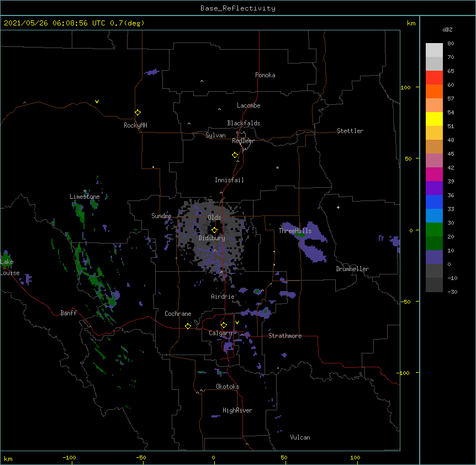Click the RedDeer city label
Viewport: 476px width, 465px height.
pos(243,141)
